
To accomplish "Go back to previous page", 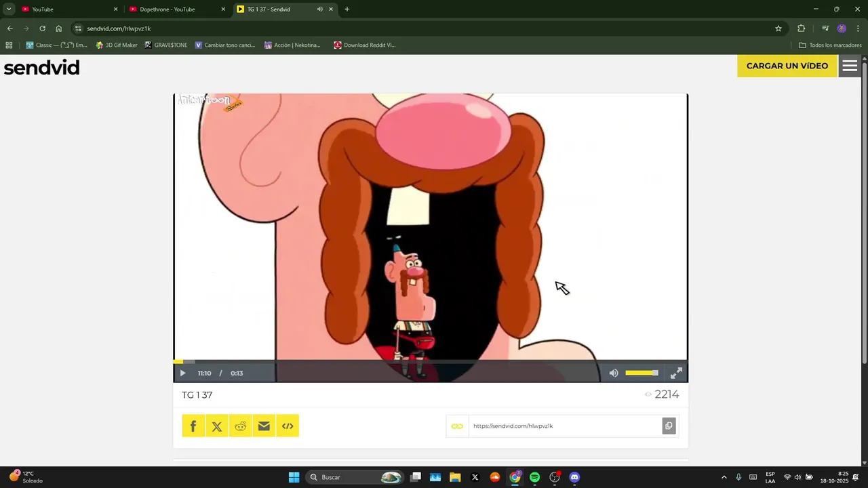I will tap(10, 28).
